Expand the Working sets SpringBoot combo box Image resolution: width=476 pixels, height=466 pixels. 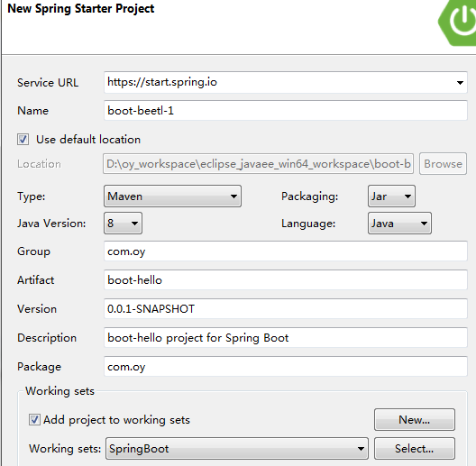[237, 448]
